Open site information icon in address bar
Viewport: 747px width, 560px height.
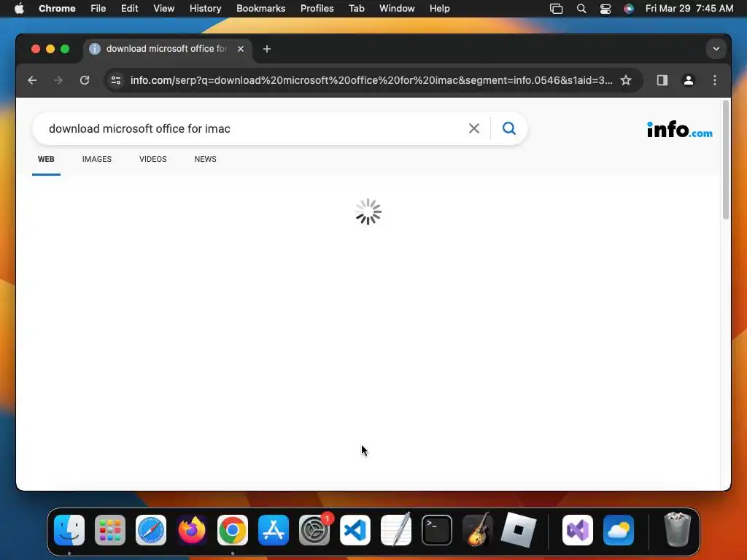click(116, 80)
